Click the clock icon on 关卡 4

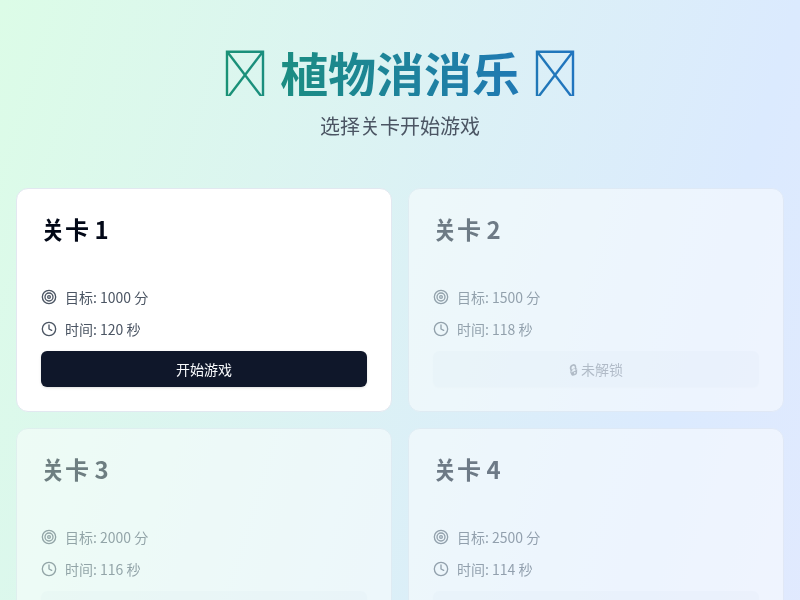tap(440, 569)
